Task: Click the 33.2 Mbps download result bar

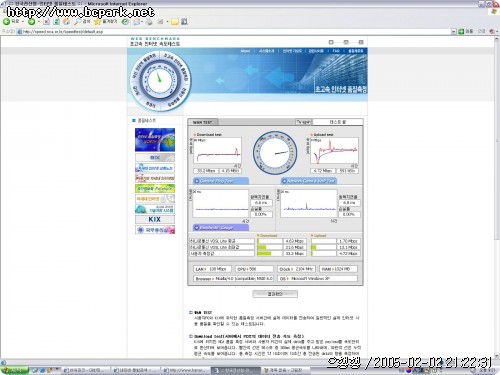Action: pos(269,254)
